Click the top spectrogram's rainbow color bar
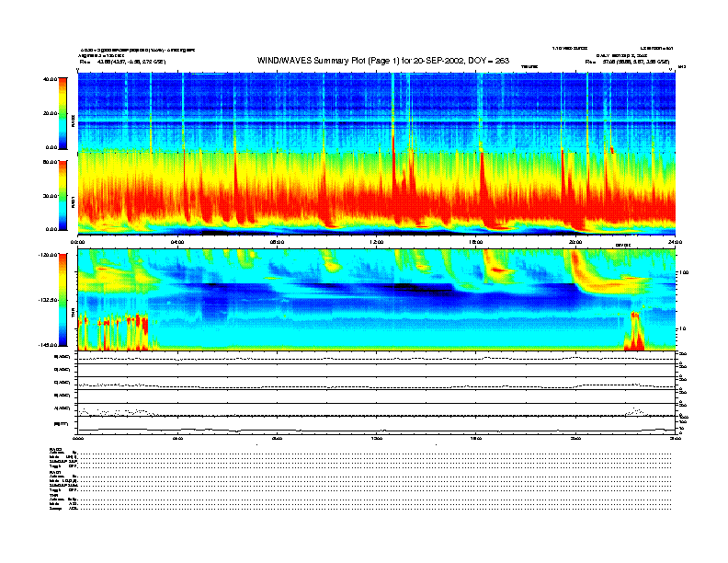The height and width of the screenshot is (563, 728). pos(63,113)
